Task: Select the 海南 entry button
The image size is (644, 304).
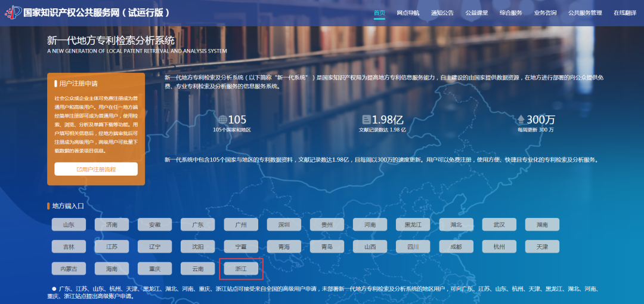Action: (x=112, y=269)
